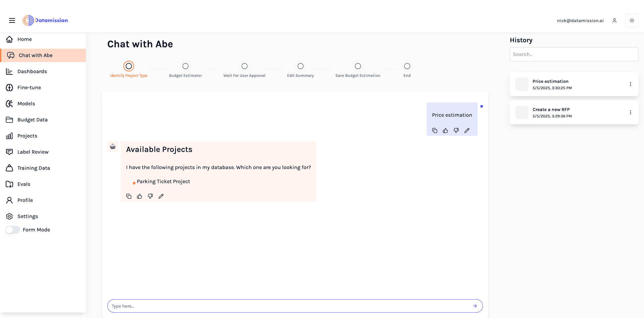Toggle the Form Mode switch
The image size is (644, 318).
[x=13, y=230]
